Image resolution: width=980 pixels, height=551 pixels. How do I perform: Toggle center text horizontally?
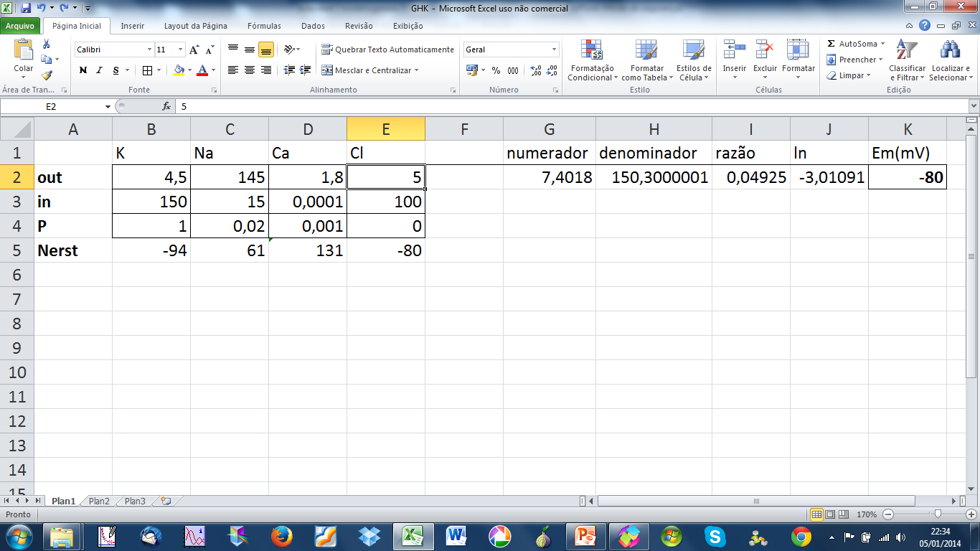250,70
